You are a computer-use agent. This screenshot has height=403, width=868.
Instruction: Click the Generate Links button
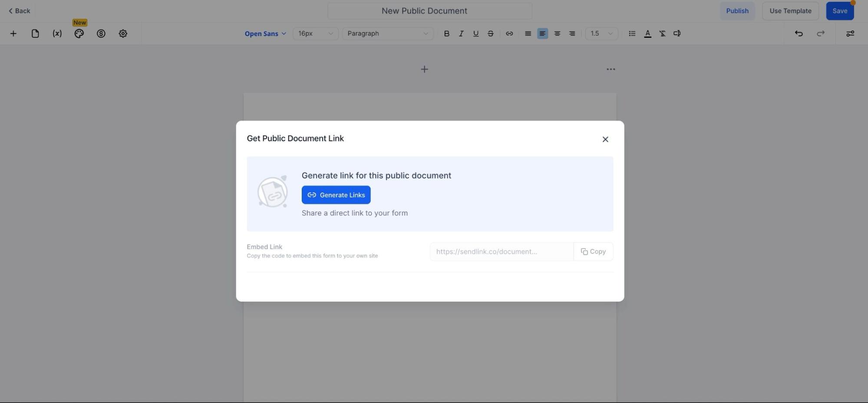[x=336, y=195]
